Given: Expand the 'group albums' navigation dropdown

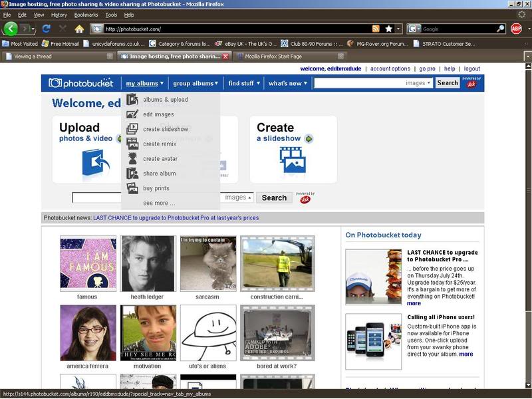Looking at the screenshot, I should coord(216,83).
